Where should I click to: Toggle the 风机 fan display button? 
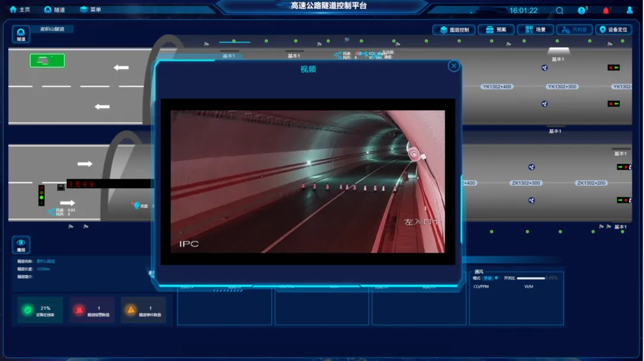point(574,30)
